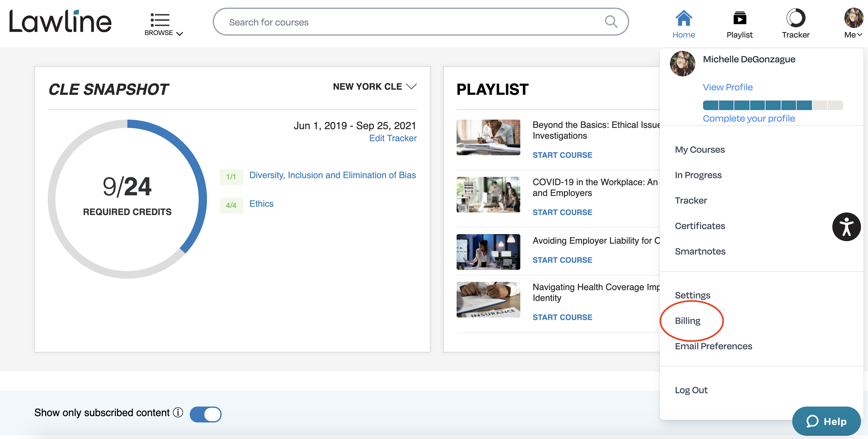Click the Search for courses field
868x439 pixels.
[x=420, y=22]
